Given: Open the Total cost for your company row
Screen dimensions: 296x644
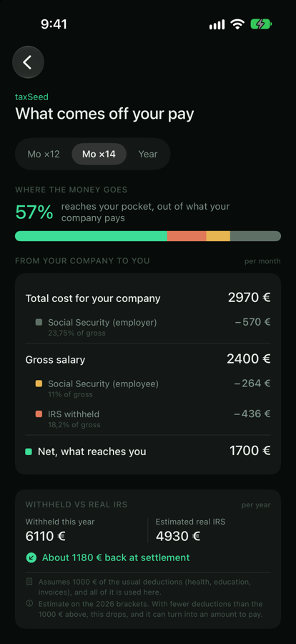Looking at the screenshot, I should tap(148, 298).
